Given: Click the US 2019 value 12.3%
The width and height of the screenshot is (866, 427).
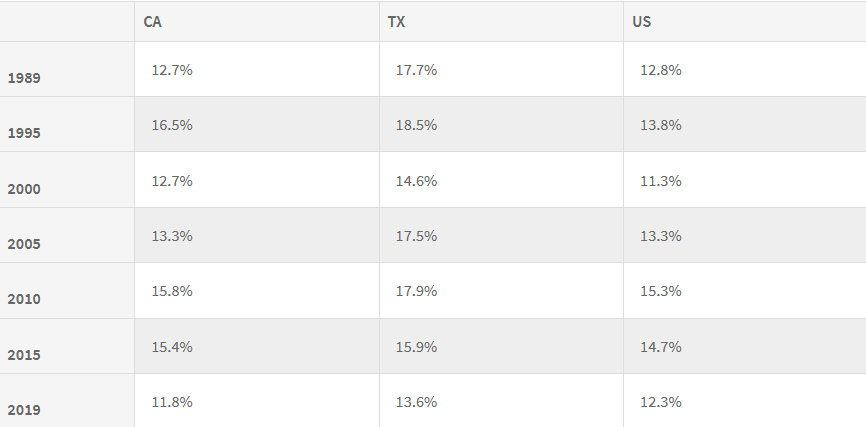Looking at the screenshot, I should tap(661, 402).
